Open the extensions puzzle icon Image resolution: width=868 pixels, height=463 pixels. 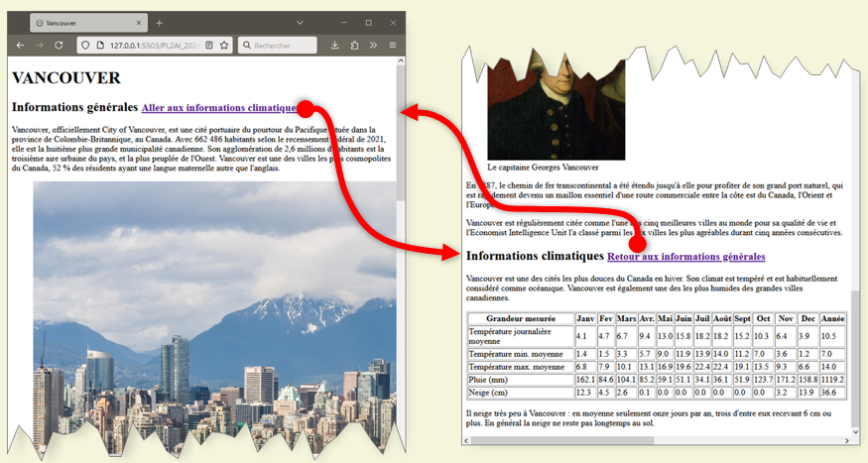point(354,46)
